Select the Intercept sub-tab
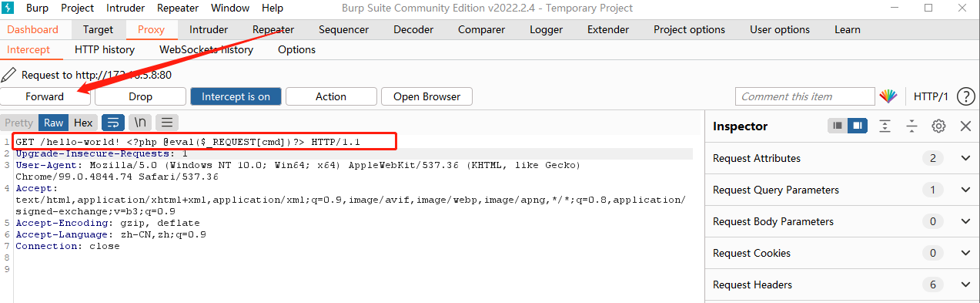Image resolution: width=980 pixels, height=303 pixels. click(28, 49)
